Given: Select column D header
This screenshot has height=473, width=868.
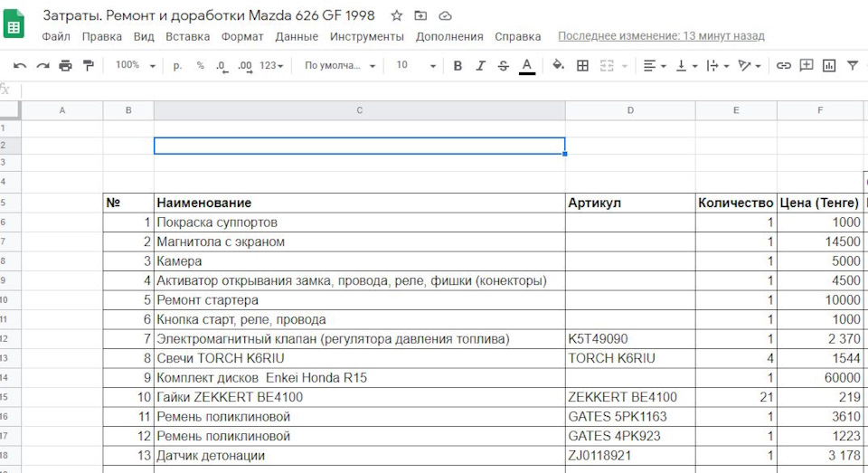Looking at the screenshot, I should [630, 110].
